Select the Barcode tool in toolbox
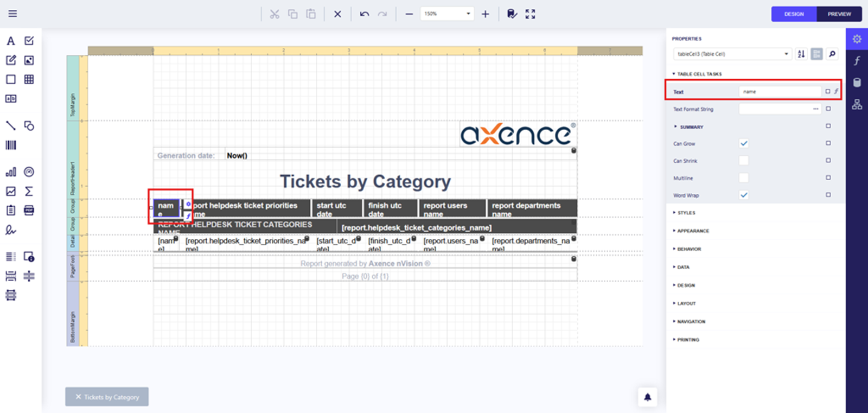The height and width of the screenshot is (413, 868). [x=11, y=145]
